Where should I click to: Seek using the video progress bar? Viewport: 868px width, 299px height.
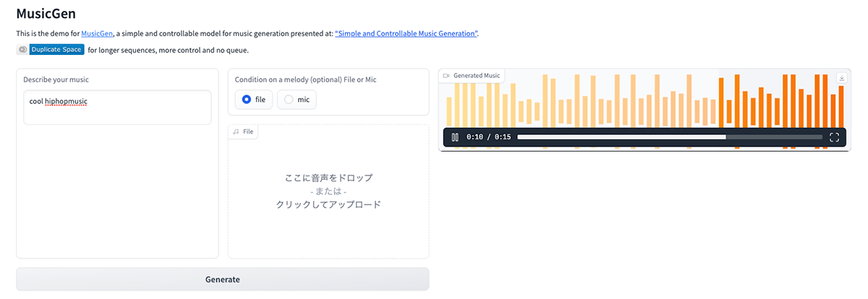669,137
